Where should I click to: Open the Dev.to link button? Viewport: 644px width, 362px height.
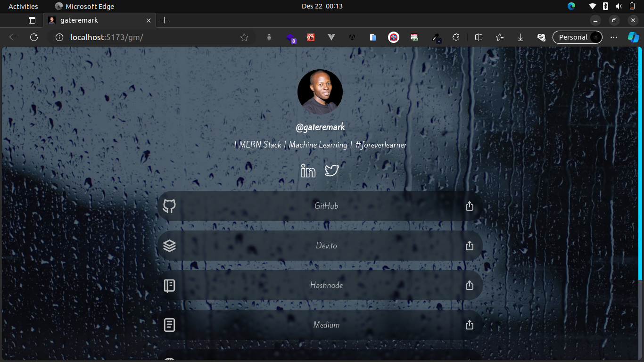(x=320, y=246)
